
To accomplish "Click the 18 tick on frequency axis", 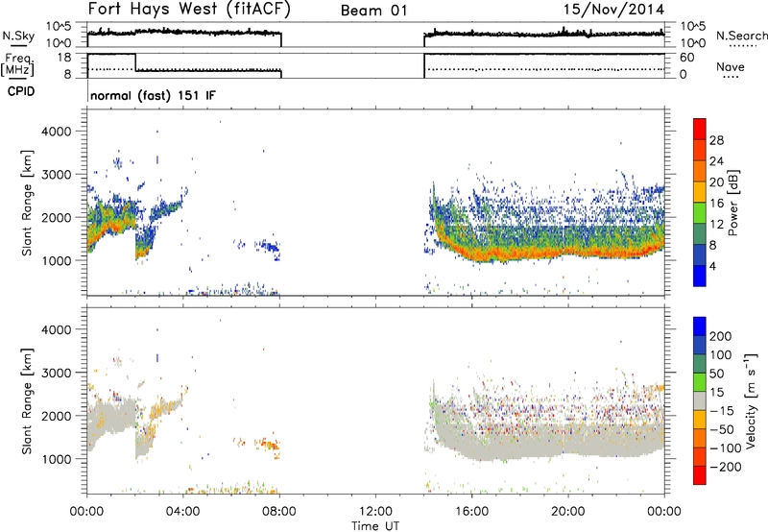I will click(x=64, y=58).
